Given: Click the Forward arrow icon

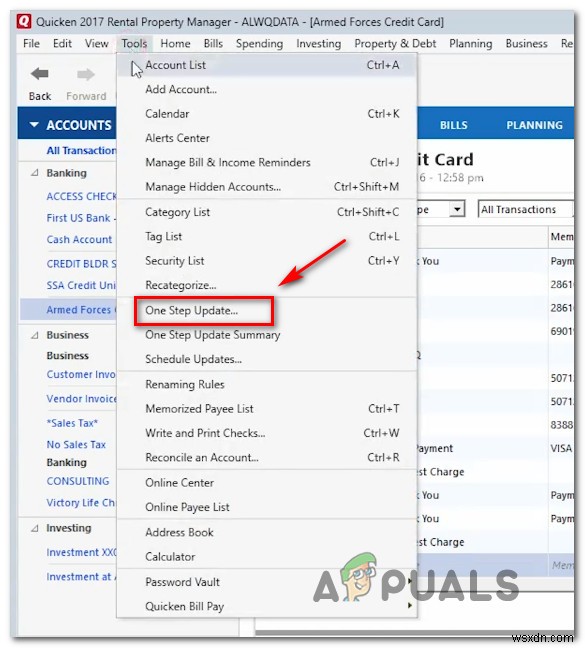Looking at the screenshot, I should [86, 74].
